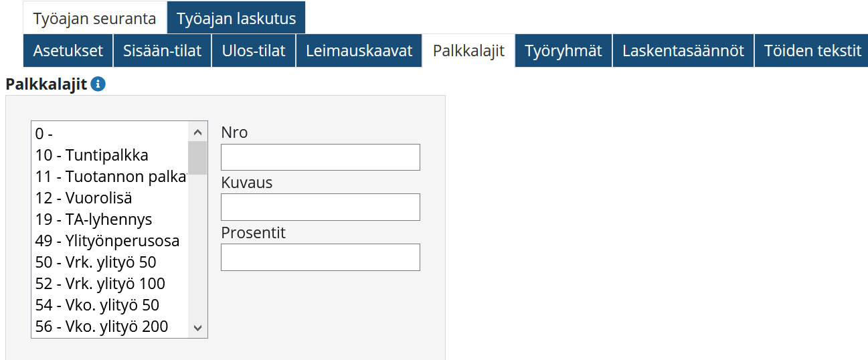This screenshot has width=868, height=360.
Task: Open the Työajan seuranta tab
Action: [x=94, y=18]
